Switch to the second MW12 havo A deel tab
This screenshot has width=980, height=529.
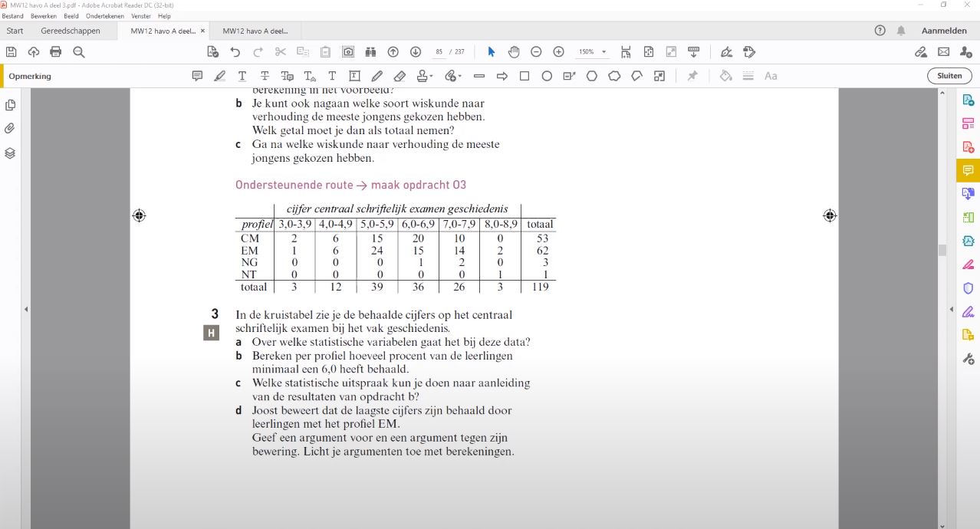pos(255,31)
